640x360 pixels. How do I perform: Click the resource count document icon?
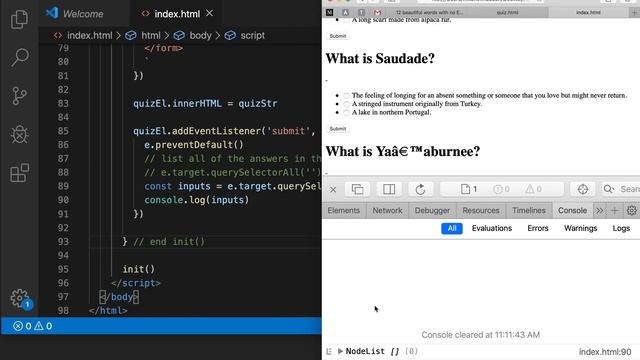point(469,189)
